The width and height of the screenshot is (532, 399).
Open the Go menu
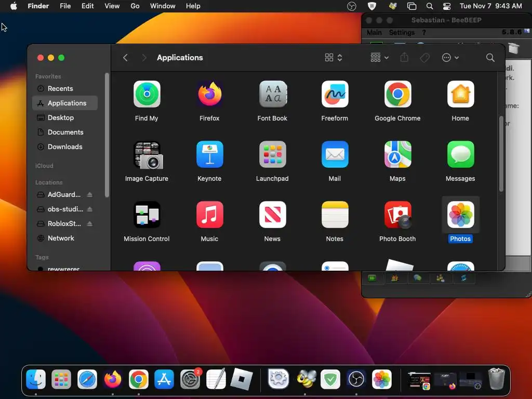coord(135,6)
